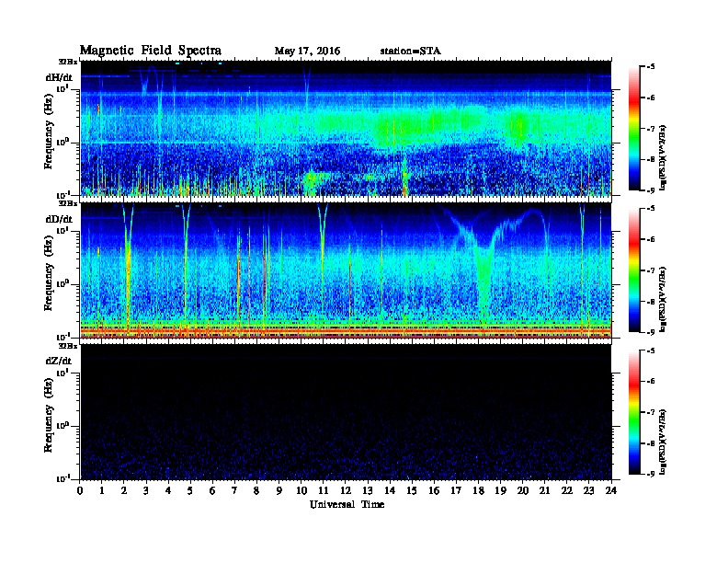Click hour 2 on the Universal Time axis
Viewport: 728px width, 563px height.
click(124, 491)
